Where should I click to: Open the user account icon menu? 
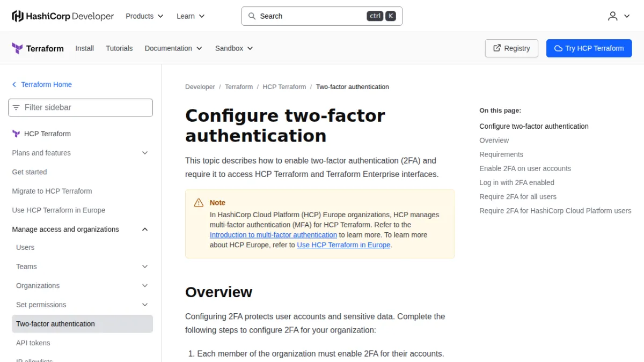[x=619, y=16]
